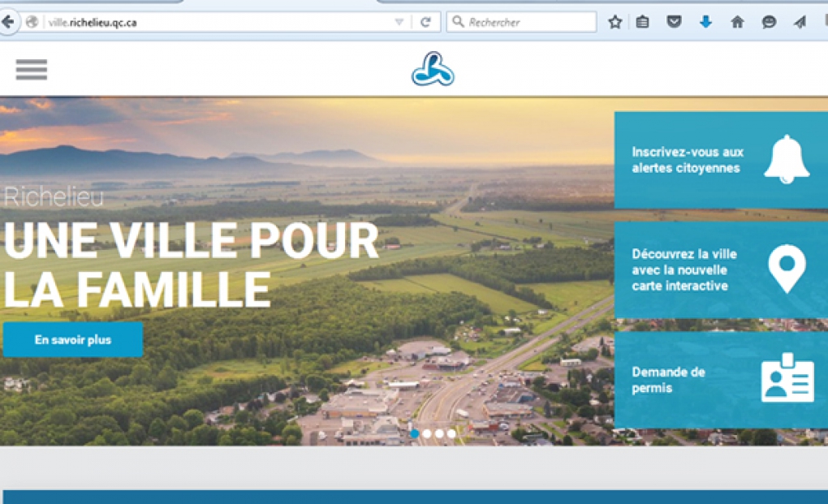Click the globe site identity icon
This screenshot has width=828, height=504.
(32, 22)
